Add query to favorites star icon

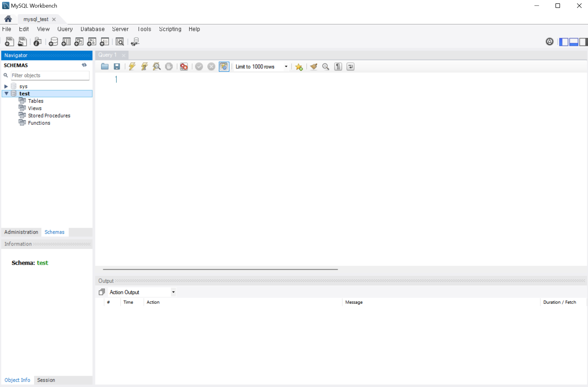[299, 66]
